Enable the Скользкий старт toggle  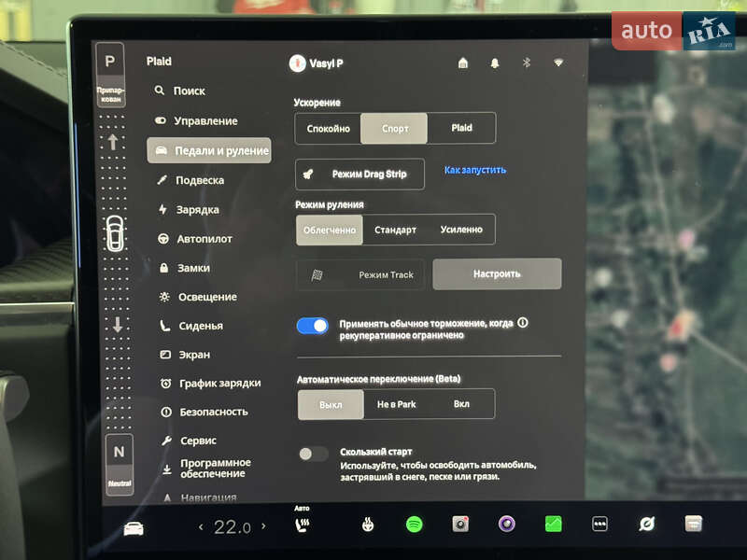(313, 454)
